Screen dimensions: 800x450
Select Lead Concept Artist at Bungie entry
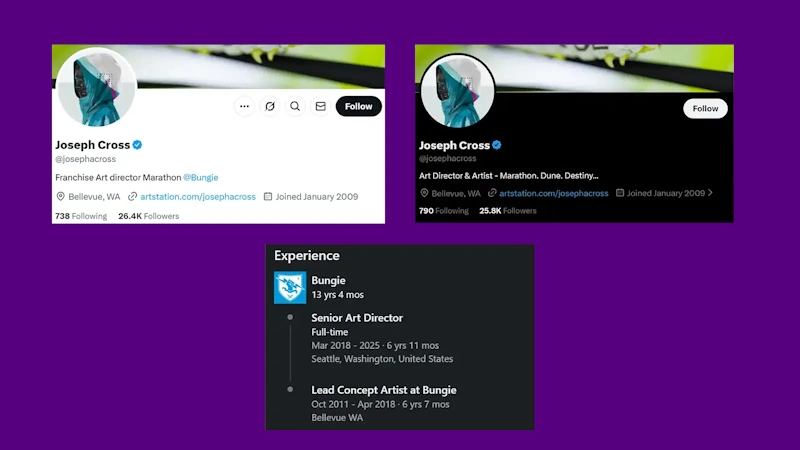click(x=384, y=390)
